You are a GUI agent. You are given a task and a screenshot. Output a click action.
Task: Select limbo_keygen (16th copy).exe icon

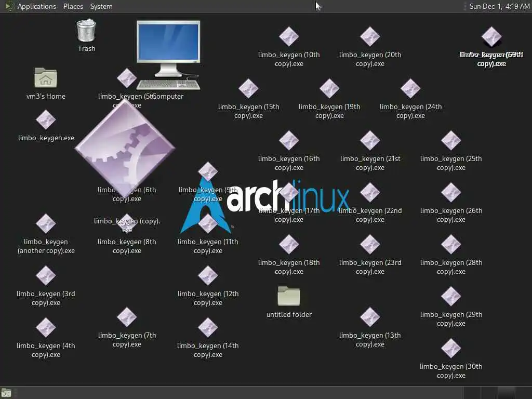289,140
